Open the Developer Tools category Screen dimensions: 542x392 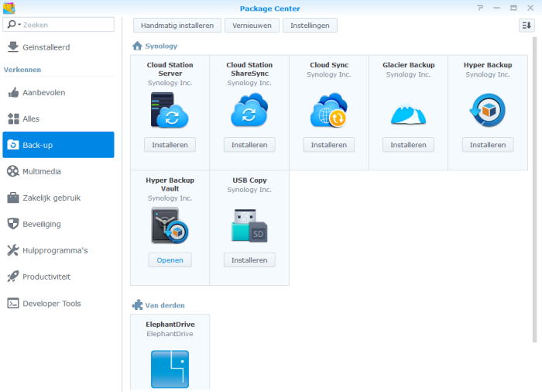[x=58, y=303]
